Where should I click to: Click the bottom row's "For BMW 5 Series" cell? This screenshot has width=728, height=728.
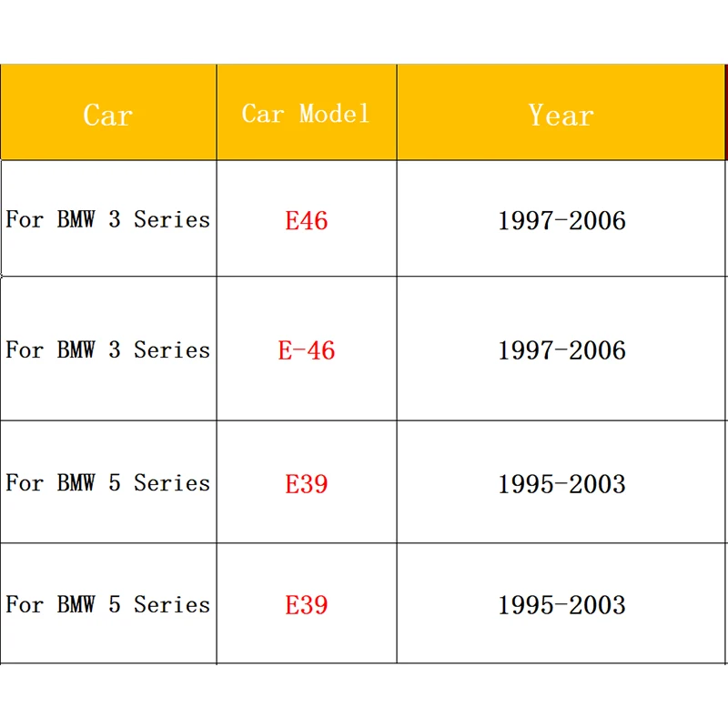point(107,604)
